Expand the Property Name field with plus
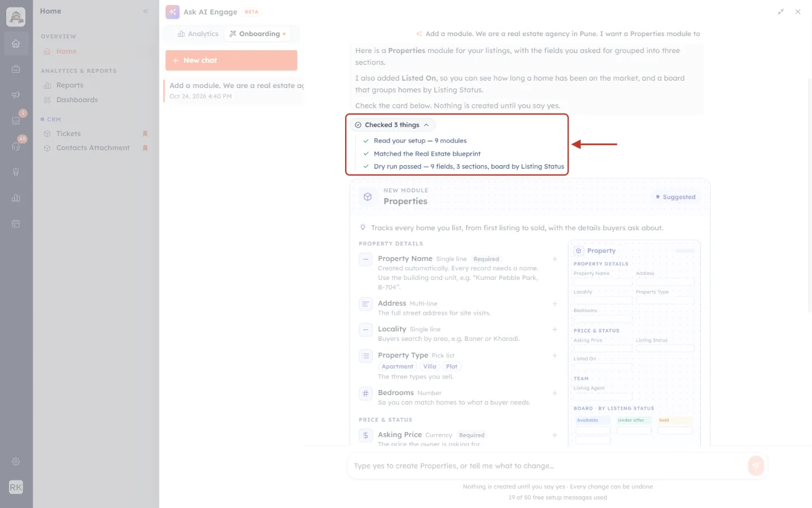Viewport: 812px width, 508px height. (555, 259)
